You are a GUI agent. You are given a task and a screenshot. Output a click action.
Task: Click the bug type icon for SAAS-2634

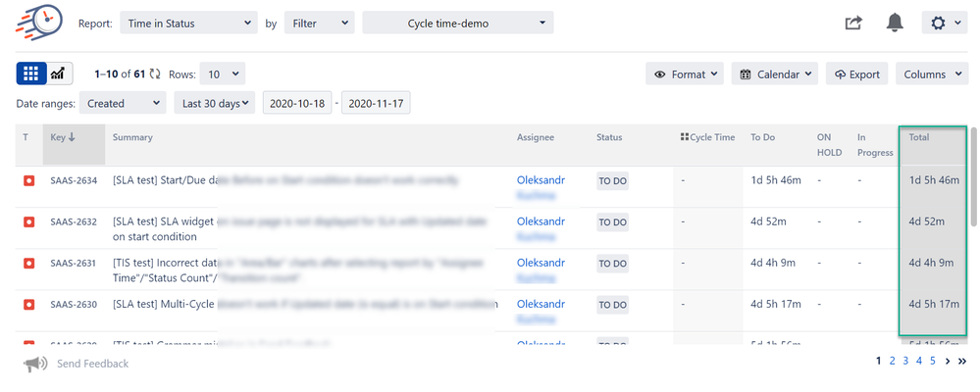[x=28, y=180]
